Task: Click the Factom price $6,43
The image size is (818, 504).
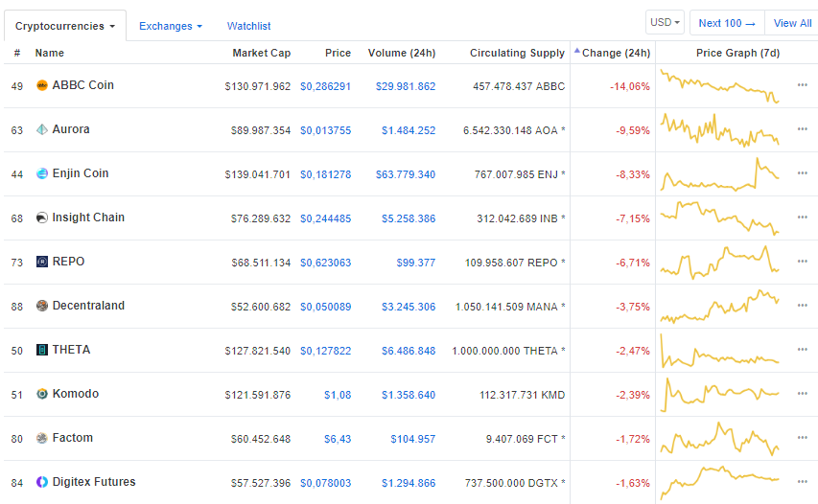Action: tap(338, 440)
